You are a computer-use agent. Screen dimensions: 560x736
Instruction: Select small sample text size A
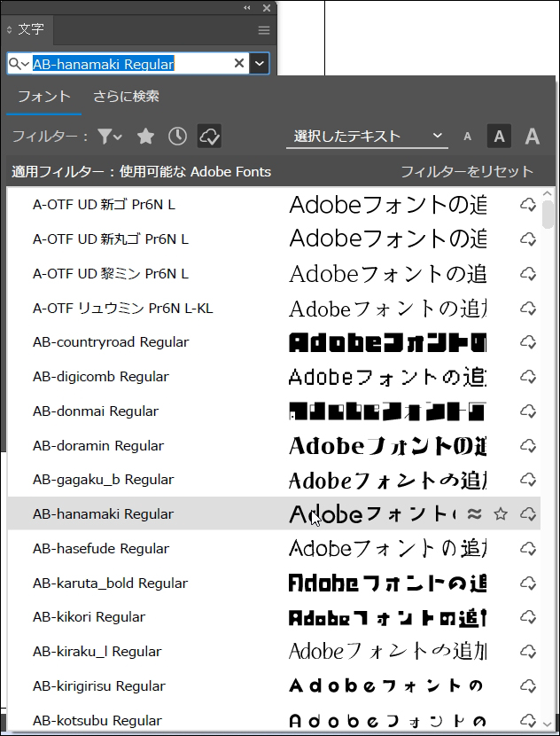pyautogui.click(x=468, y=137)
